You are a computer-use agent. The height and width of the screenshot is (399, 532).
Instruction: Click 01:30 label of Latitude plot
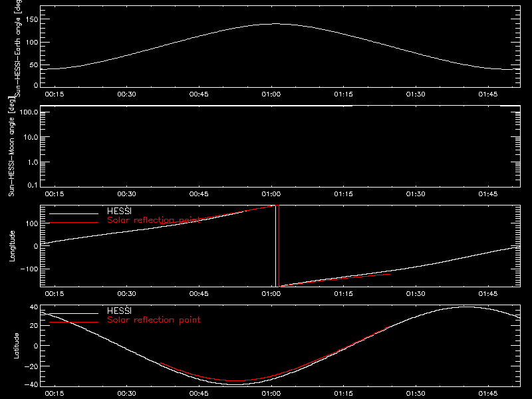(x=416, y=393)
